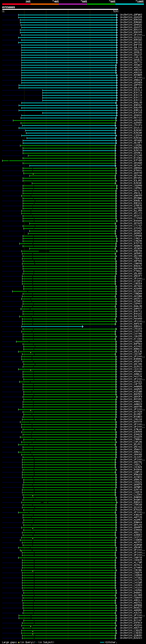Image resolution: width=146 pixels, height=644 pixels.
Task: Click the purple segment of the identity legend
Action: click(x=73, y=4)
